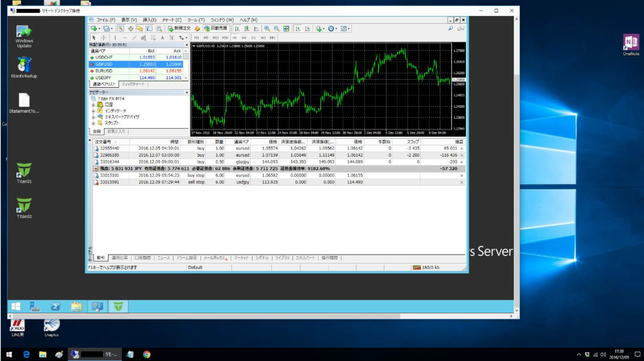Expand the スクリプト node in Navigator

[x=93, y=123]
